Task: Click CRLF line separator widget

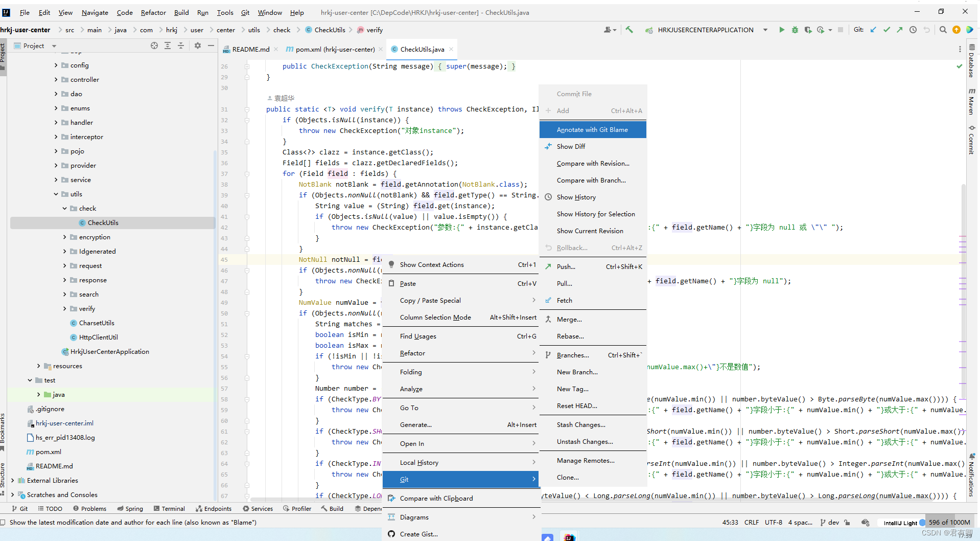Action: click(752, 523)
